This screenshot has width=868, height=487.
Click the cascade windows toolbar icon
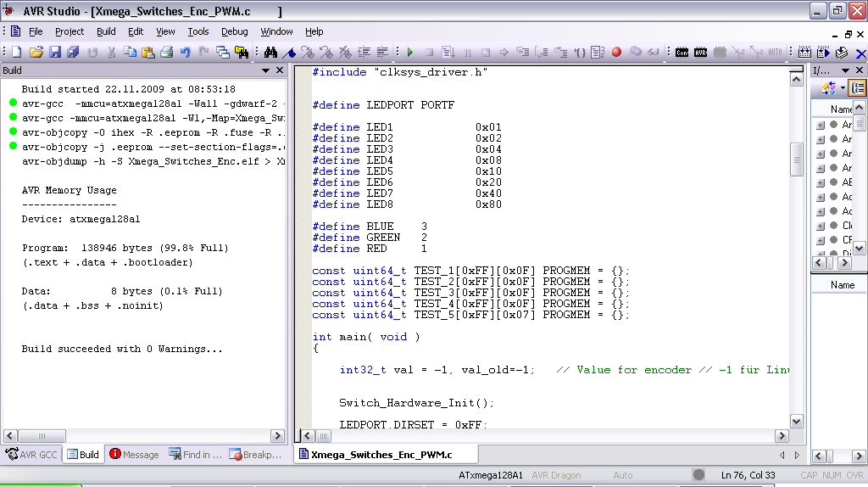pos(223,52)
